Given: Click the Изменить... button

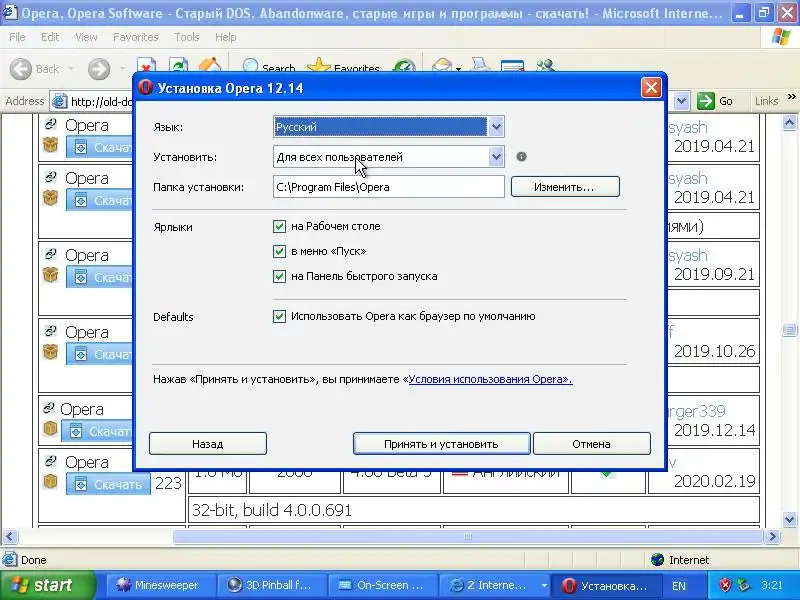Looking at the screenshot, I should 565,187.
